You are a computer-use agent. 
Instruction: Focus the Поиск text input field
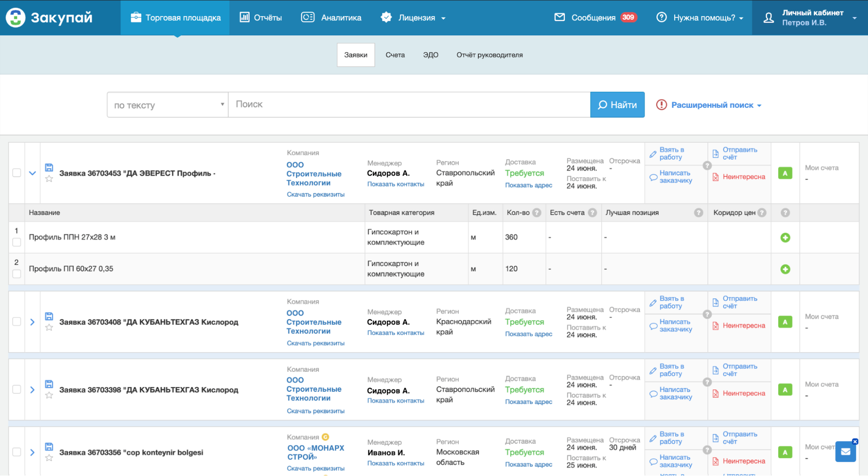pos(409,105)
